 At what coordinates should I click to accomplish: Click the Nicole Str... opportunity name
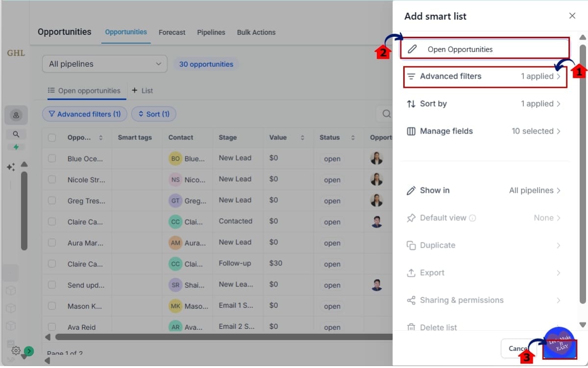[x=86, y=180]
